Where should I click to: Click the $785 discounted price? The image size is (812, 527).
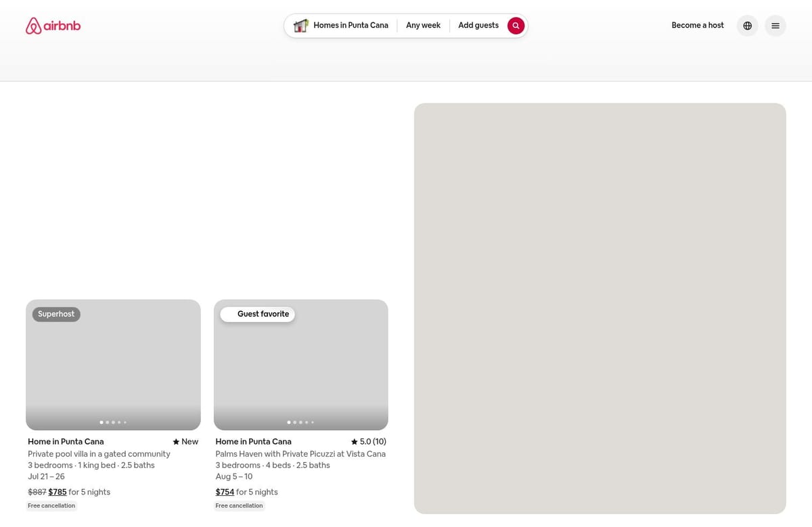pos(58,492)
